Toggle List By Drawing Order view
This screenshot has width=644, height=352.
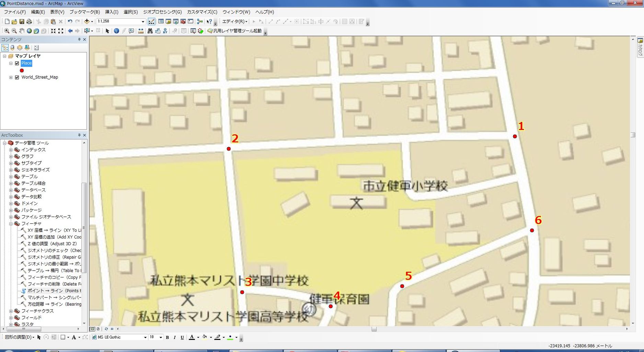[5, 48]
